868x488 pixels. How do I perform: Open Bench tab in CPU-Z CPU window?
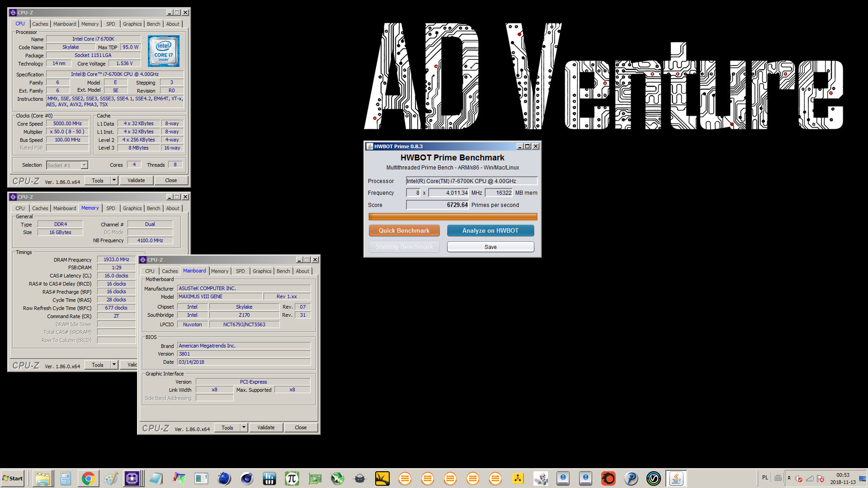pos(154,24)
